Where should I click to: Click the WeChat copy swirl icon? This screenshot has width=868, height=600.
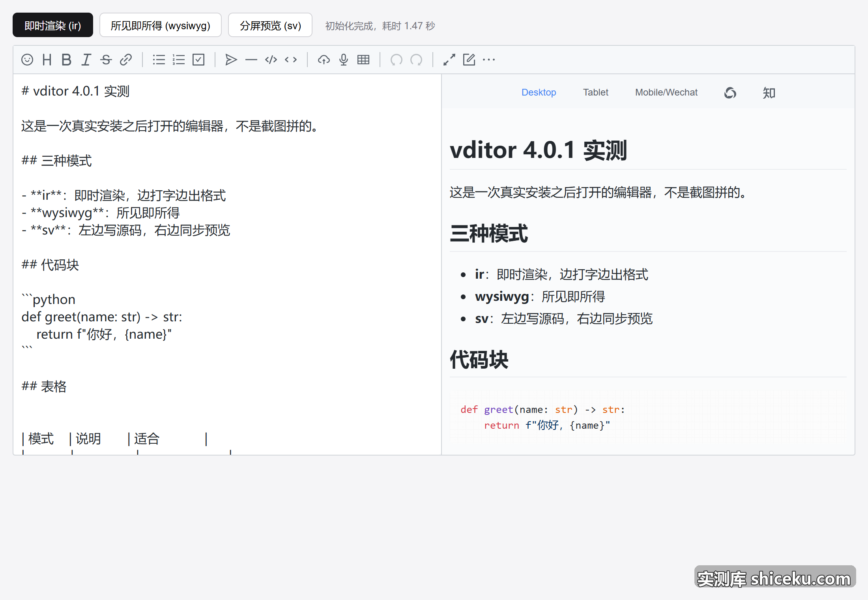tap(730, 93)
